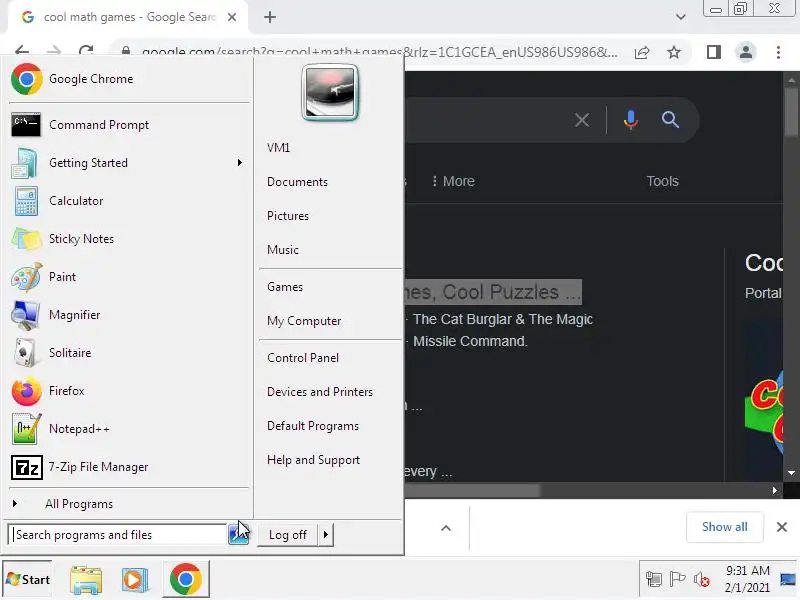Open Chrome's three-dot menu
The width and height of the screenshot is (800, 600).
coord(778,52)
